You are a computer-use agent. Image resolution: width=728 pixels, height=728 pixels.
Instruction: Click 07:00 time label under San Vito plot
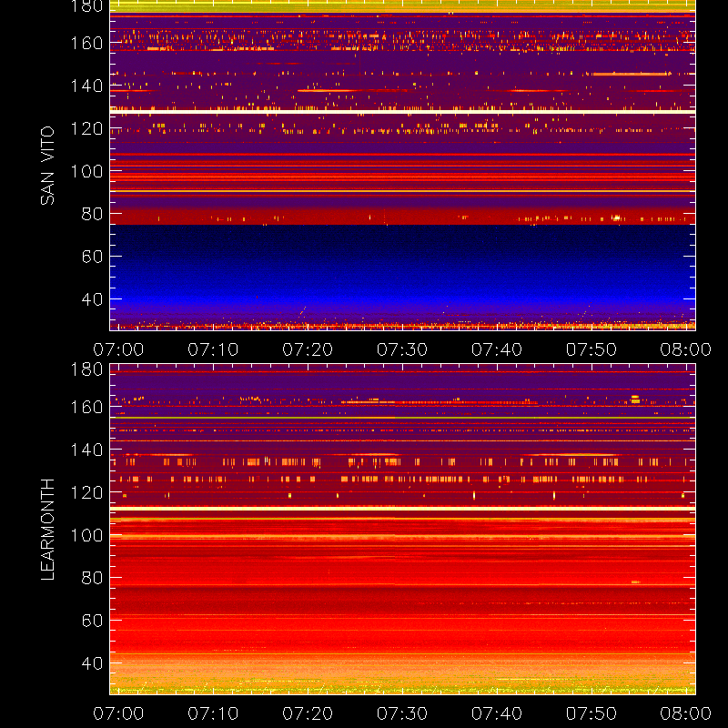[118, 349]
